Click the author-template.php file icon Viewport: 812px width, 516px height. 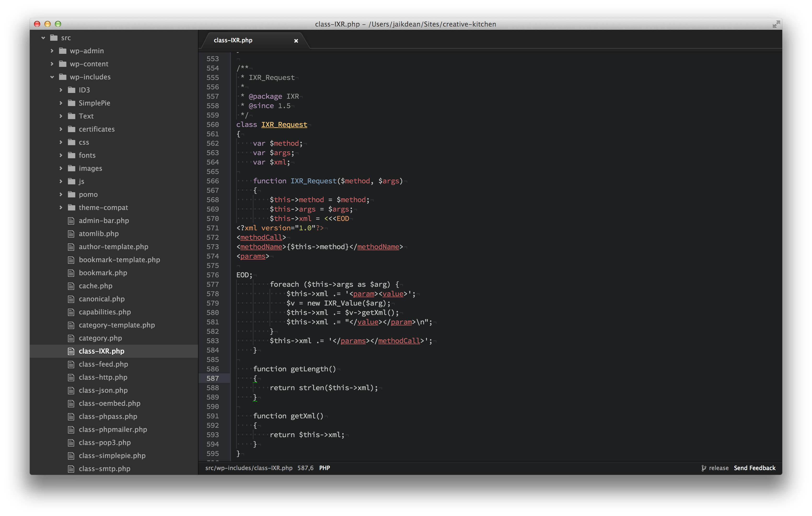tap(71, 247)
